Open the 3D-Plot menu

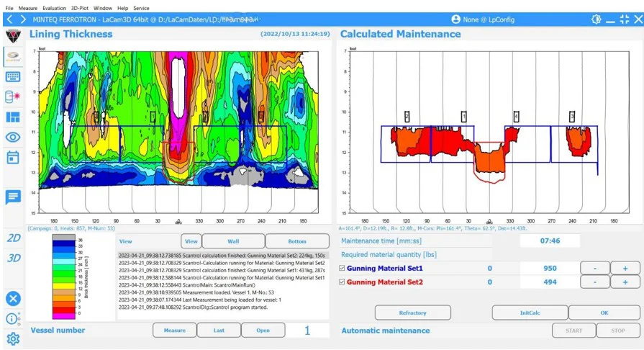tap(79, 8)
